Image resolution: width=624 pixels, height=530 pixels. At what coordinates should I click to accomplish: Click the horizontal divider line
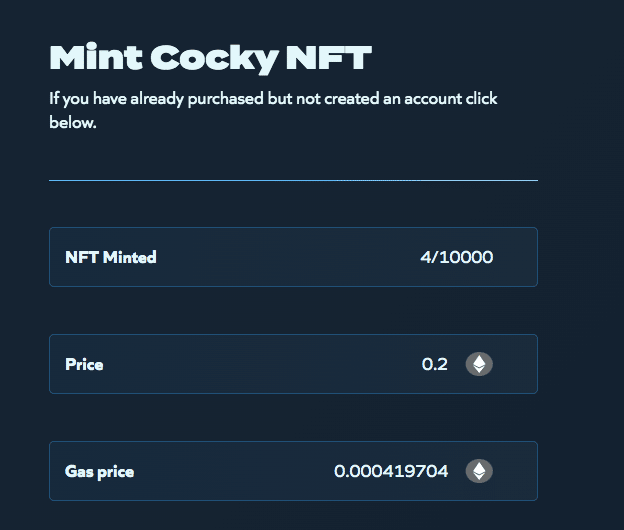tap(293, 181)
